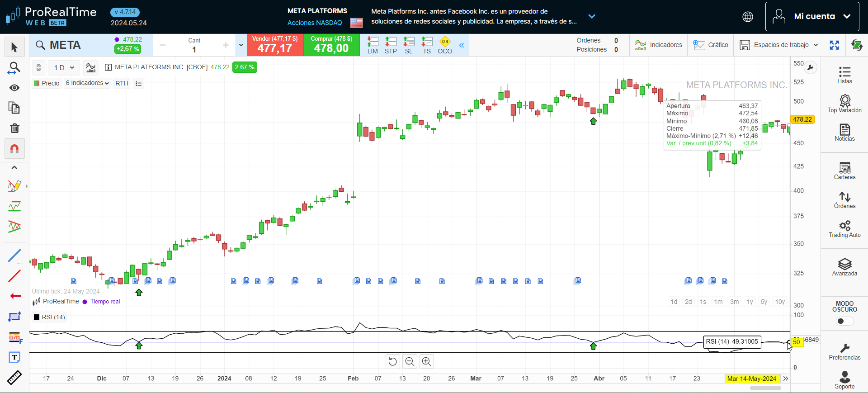Toggle the eye visibility icon

coord(14,88)
